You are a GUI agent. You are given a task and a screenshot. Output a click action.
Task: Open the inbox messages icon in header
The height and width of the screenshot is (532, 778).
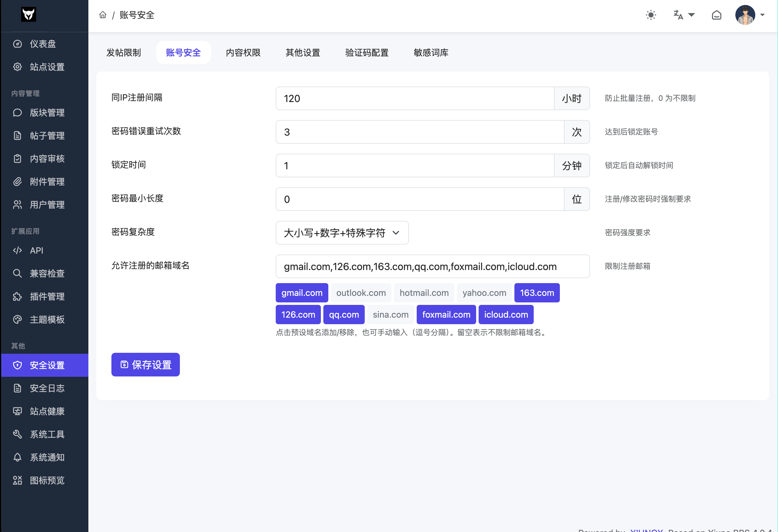716,15
